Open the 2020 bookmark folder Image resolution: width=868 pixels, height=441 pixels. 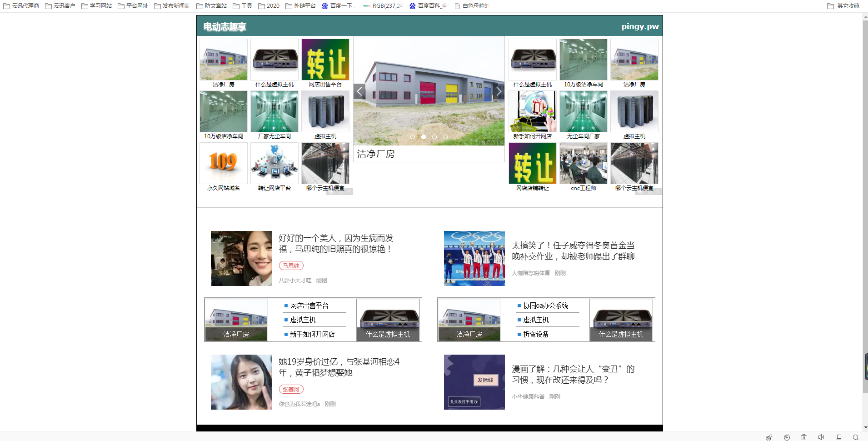tap(269, 6)
